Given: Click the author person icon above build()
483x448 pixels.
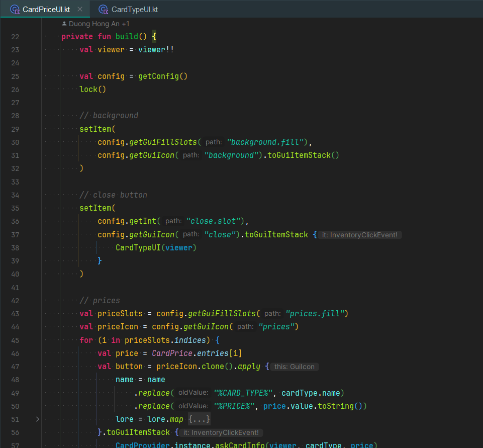Looking at the screenshot, I should (64, 24).
